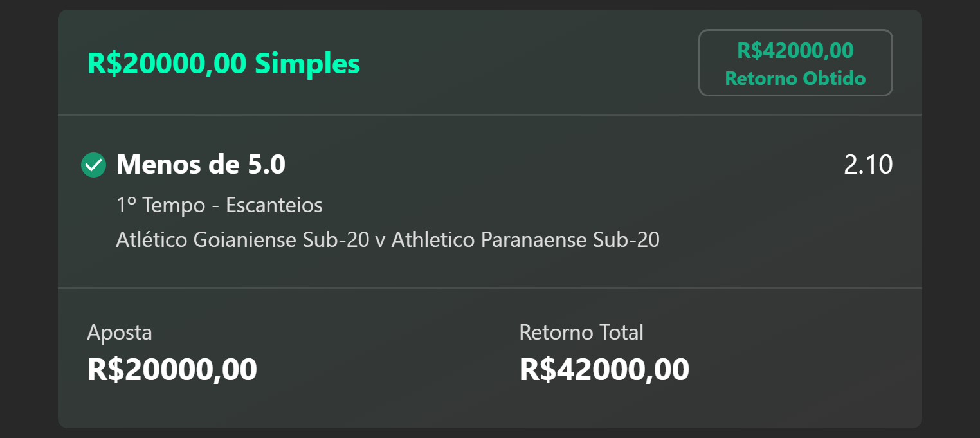The width and height of the screenshot is (980, 438).
Task: Click the R$20000,00 amount in green header
Action: pos(167,64)
